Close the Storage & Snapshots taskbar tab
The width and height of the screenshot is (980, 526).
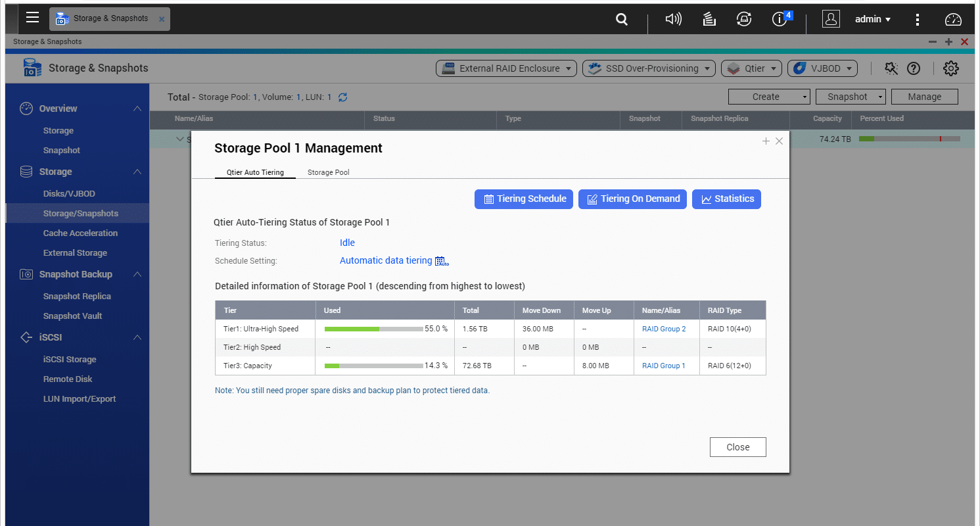click(162, 19)
